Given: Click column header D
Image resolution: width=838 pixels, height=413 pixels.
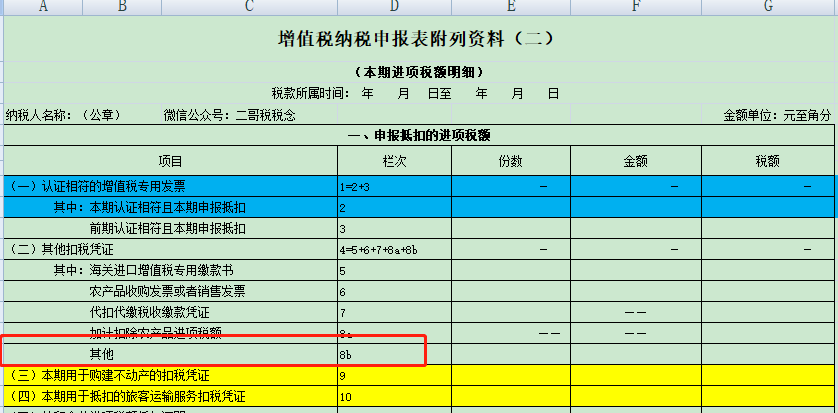Looking at the screenshot, I should 394,7.
